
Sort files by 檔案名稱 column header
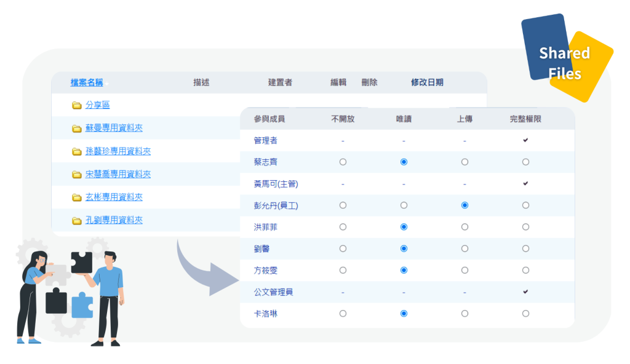[86, 82]
